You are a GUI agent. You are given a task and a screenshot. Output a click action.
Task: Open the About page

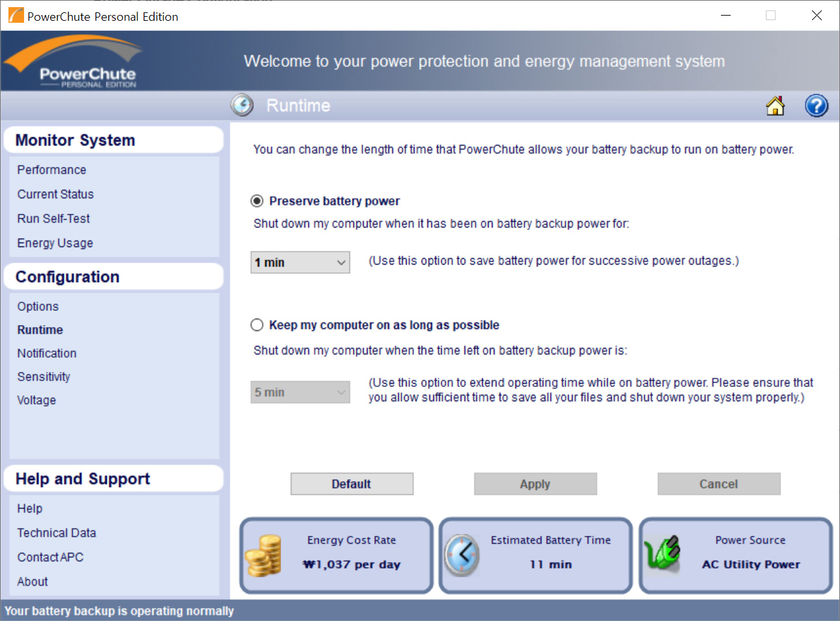33,582
